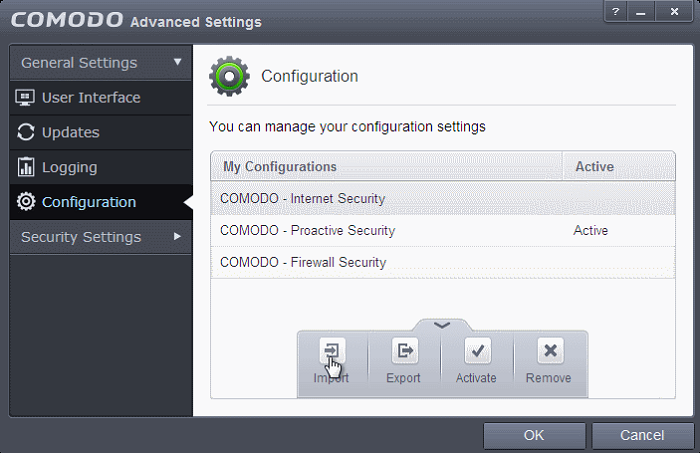Screen dimensions: 700x453
Task: Click the Configuration gear icon in sidebar
Action: tap(26, 202)
